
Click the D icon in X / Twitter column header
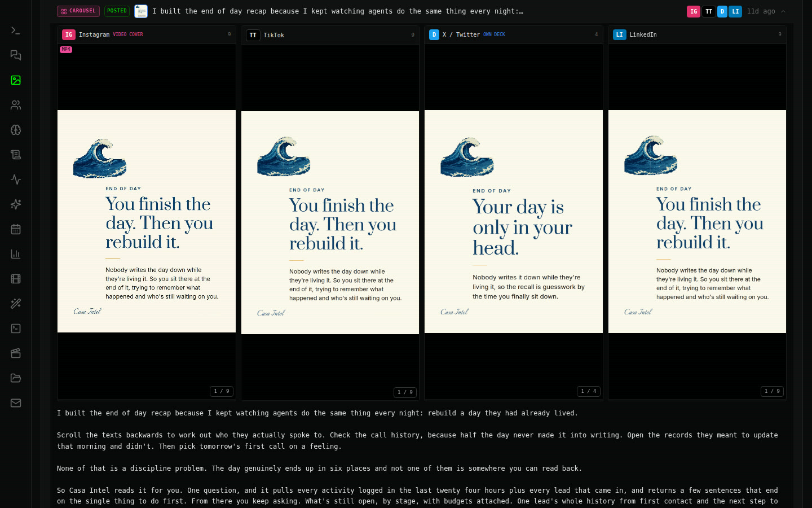pyautogui.click(x=434, y=34)
